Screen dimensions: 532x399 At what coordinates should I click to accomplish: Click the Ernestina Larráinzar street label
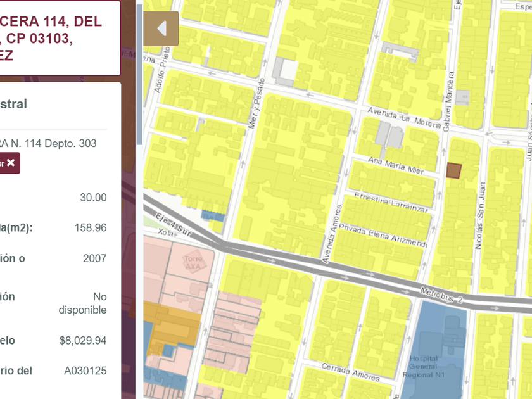tap(391, 203)
